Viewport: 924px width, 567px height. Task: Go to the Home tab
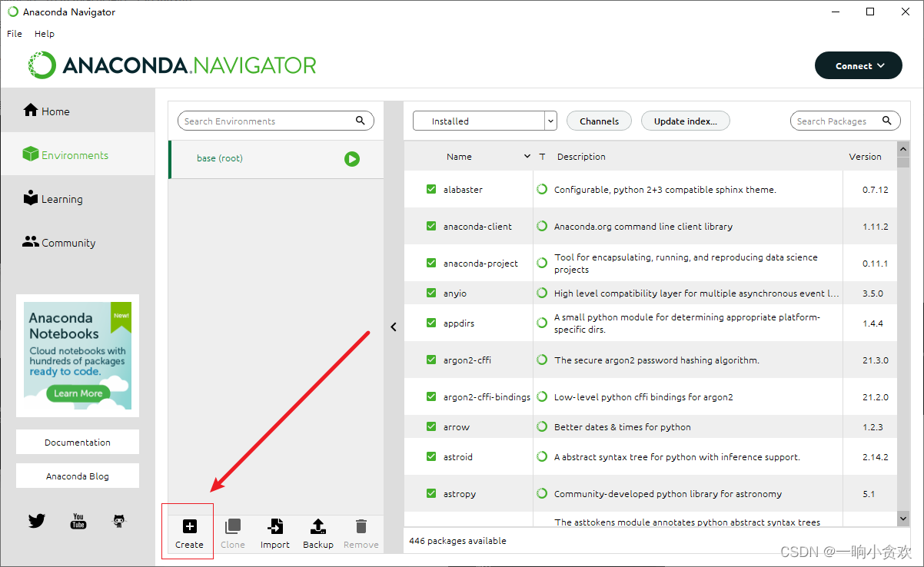pos(78,111)
